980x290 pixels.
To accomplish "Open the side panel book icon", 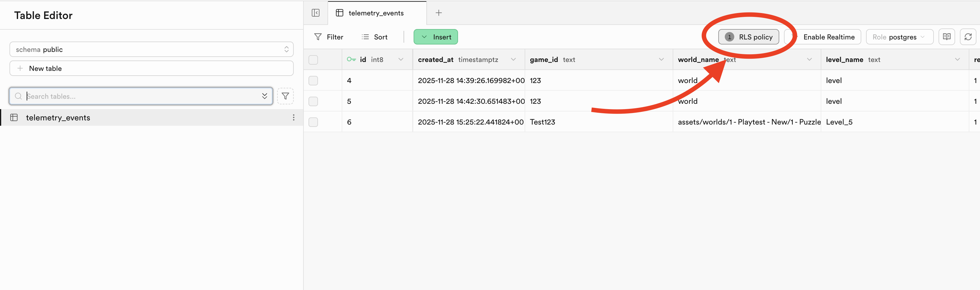I will [x=947, y=37].
